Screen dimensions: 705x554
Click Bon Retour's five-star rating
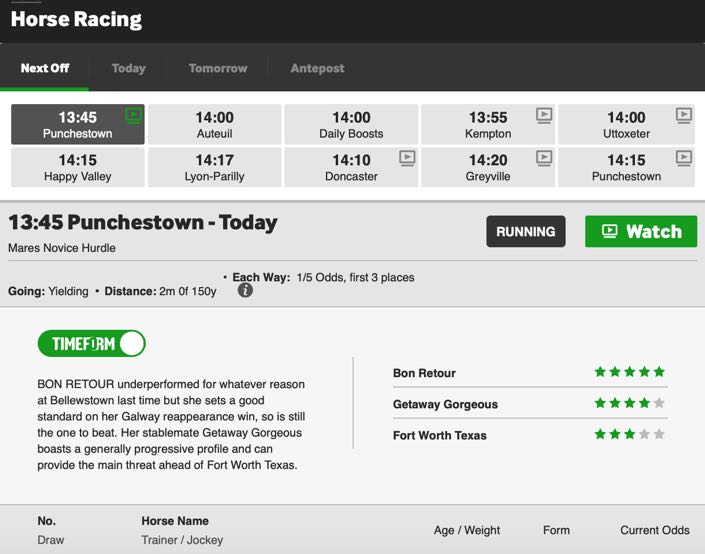click(629, 372)
